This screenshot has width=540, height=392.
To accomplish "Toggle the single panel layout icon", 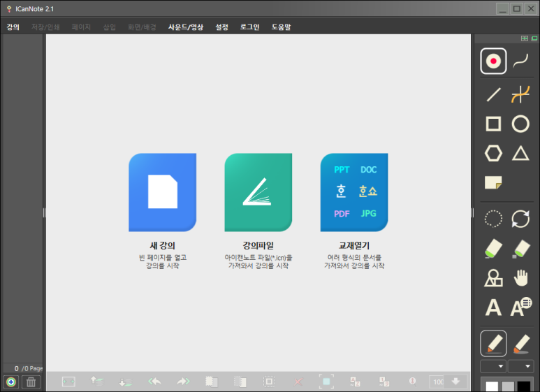I will pos(534,38).
